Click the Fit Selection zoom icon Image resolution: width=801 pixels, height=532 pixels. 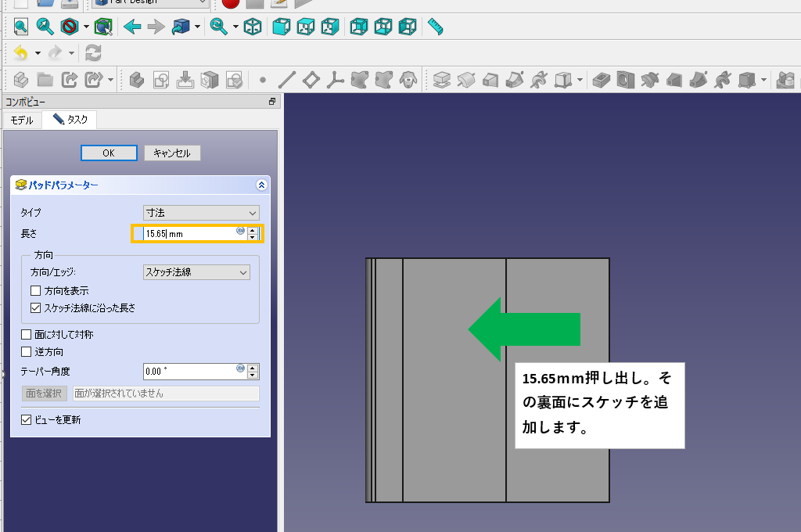pyautogui.click(x=45, y=27)
